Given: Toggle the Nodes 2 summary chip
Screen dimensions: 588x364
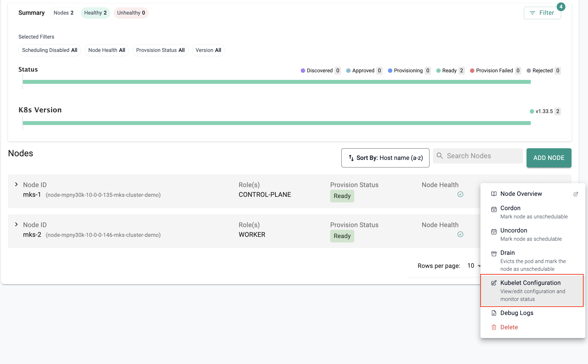Looking at the screenshot, I should [63, 13].
